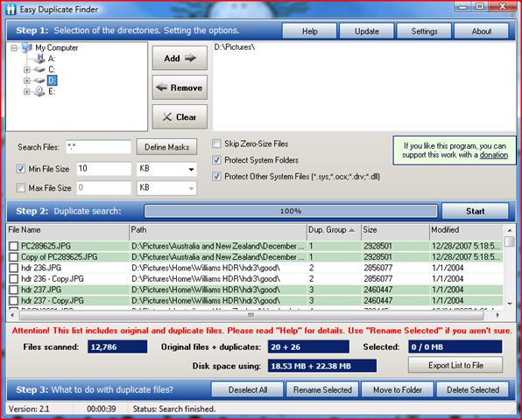Click the C: hard drive icon
Screen dimensions: 522x420
(39, 69)
